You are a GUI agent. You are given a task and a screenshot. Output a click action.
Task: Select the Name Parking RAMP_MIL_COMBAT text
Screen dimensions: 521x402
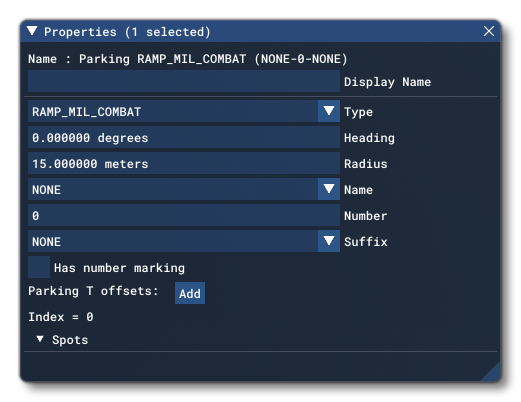pyautogui.click(x=188, y=59)
